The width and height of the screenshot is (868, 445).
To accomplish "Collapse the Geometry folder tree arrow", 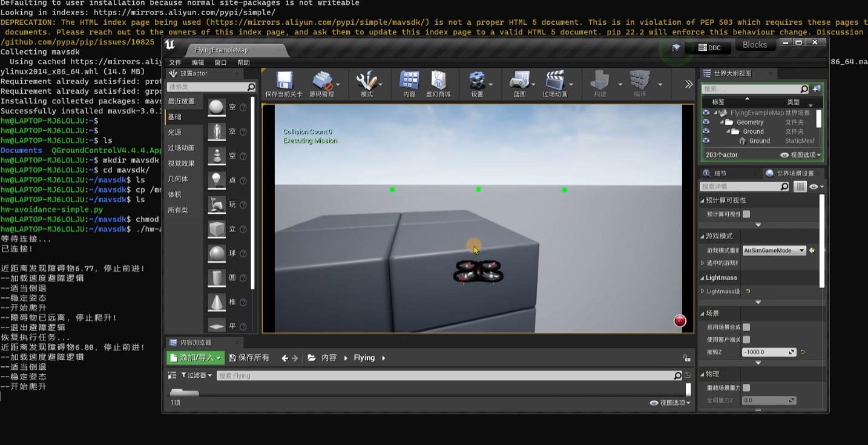I will 722,122.
